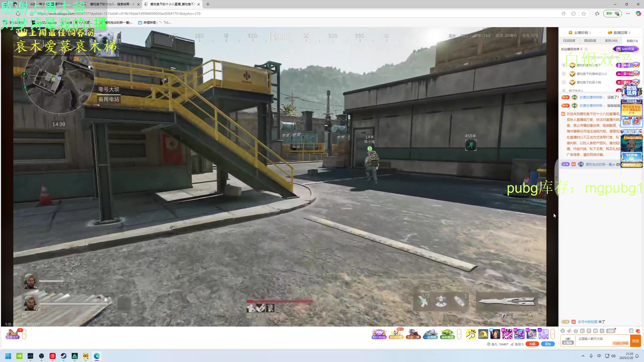644x362 pixels.
Task: Add page to favorites star icon
Action: click(x=584, y=14)
